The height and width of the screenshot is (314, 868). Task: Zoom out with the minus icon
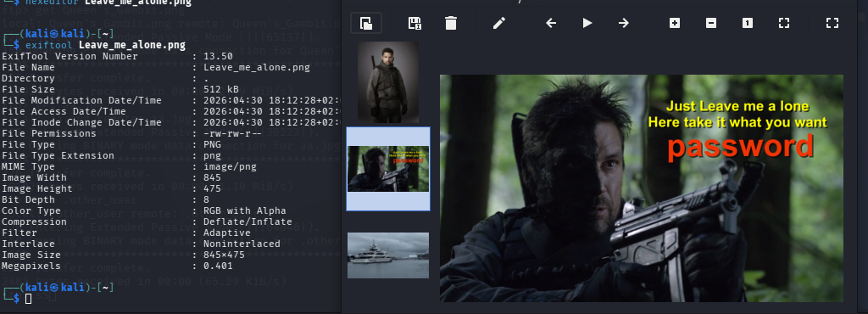[x=711, y=23]
